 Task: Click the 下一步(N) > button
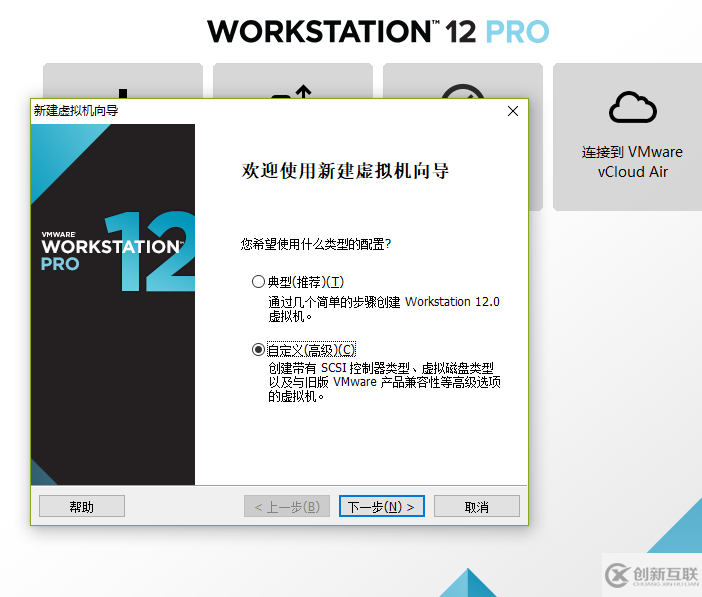point(381,506)
